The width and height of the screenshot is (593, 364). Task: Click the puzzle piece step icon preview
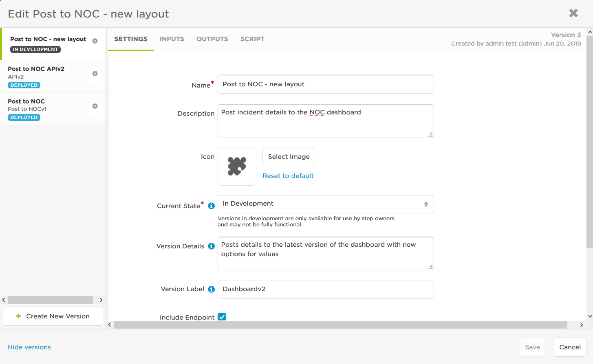click(x=237, y=166)
